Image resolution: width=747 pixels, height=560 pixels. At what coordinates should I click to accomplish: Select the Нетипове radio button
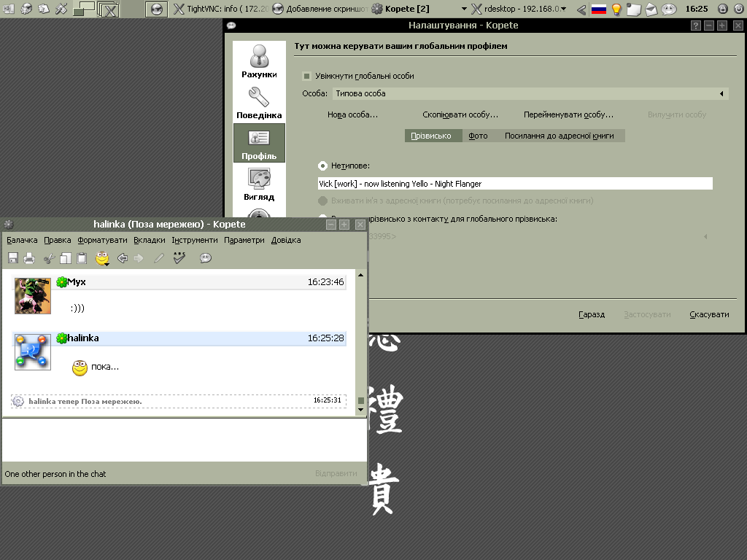click(x=322, y=166)
